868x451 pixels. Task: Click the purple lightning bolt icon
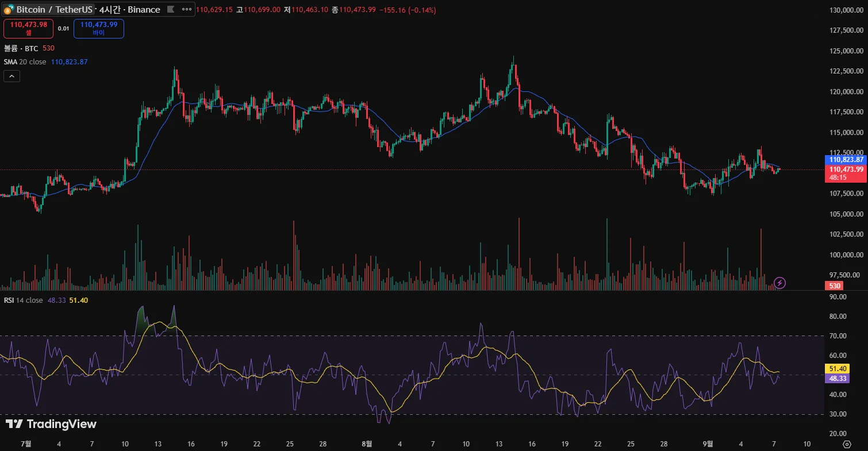(x=779, y=282)
